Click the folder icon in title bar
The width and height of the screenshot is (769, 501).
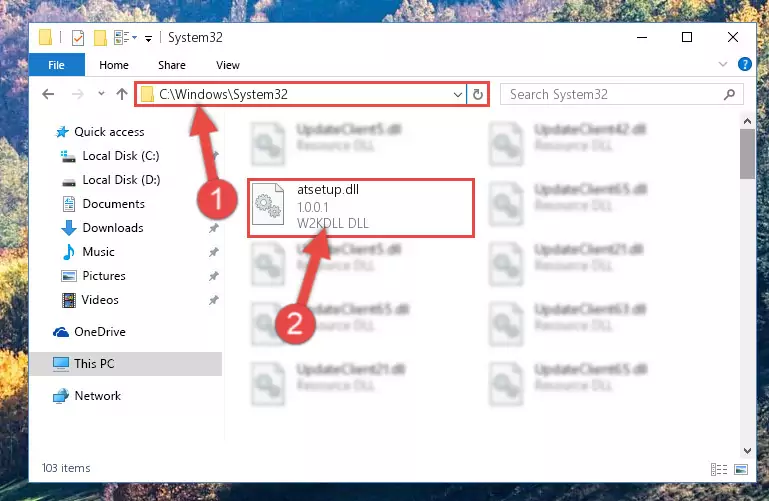click(x=45, y=37)
